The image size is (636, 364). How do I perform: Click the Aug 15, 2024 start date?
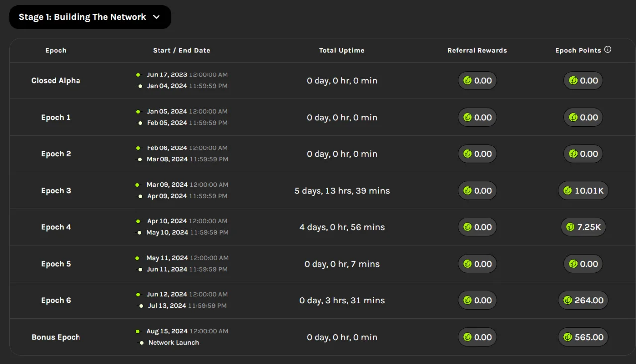[167, 331]
